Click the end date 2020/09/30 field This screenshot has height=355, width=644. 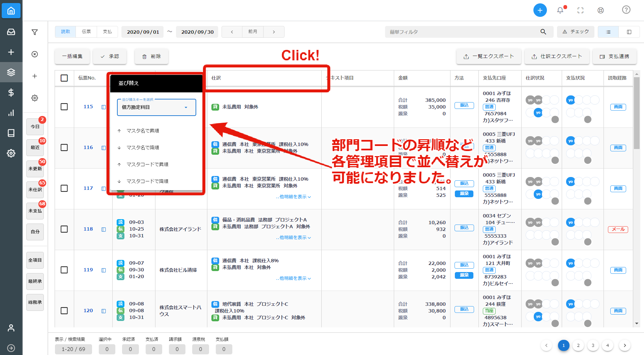click(x=197, y=32)
